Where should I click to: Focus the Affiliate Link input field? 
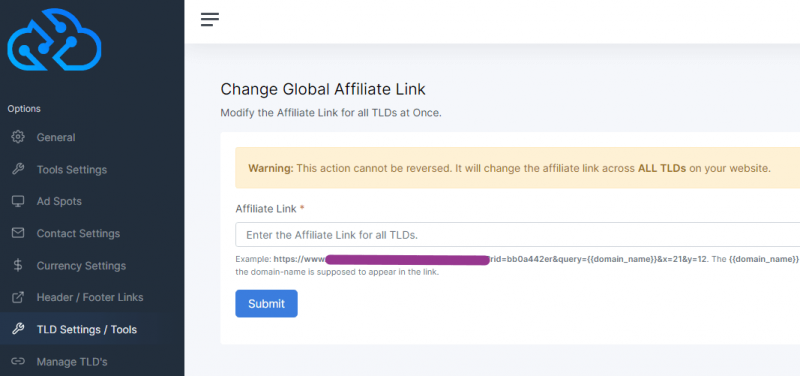(517, 235)
